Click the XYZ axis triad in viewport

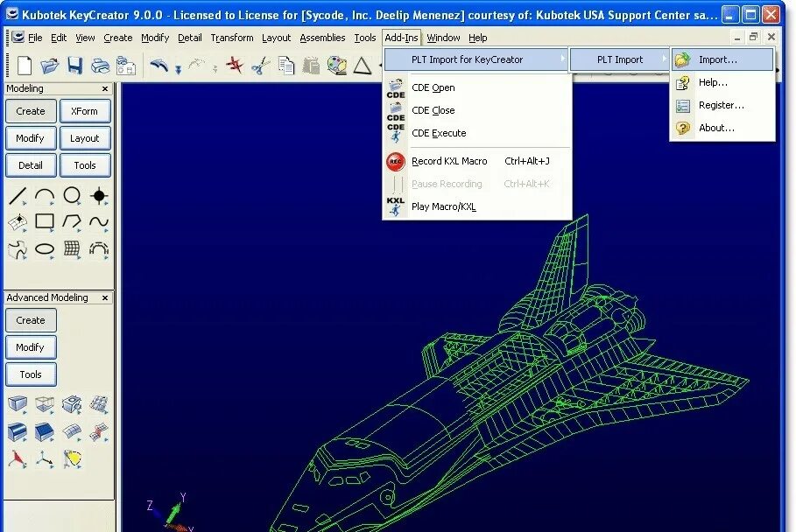[x=173, y=512]
